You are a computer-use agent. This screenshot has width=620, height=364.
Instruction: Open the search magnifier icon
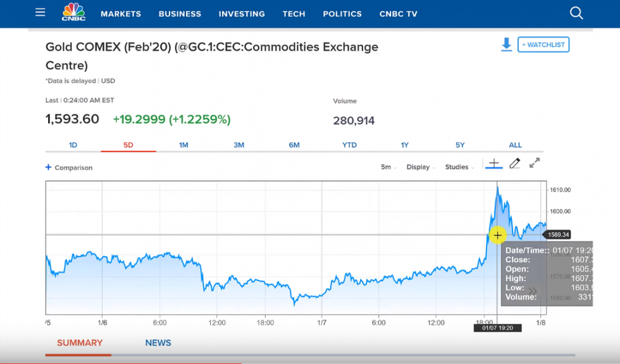[x=576, y=13]
